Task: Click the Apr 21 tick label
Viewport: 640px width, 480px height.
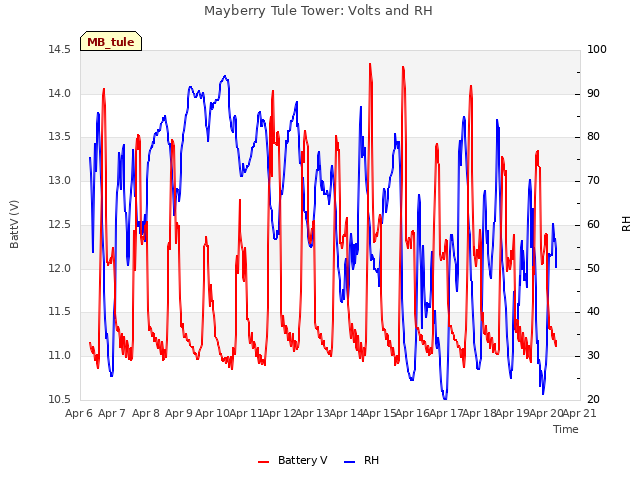Action: (579, 413)
